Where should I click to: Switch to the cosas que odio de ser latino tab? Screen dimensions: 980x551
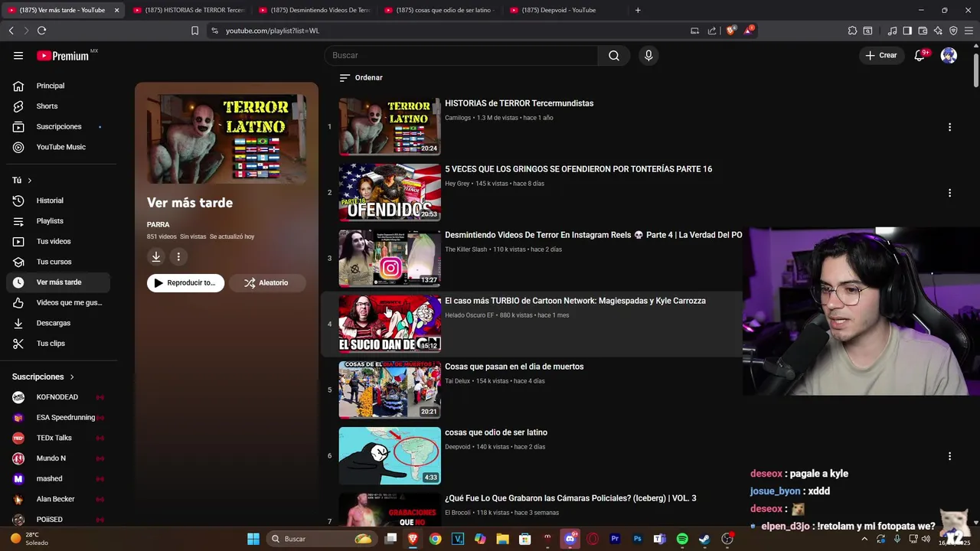point(439,10)
